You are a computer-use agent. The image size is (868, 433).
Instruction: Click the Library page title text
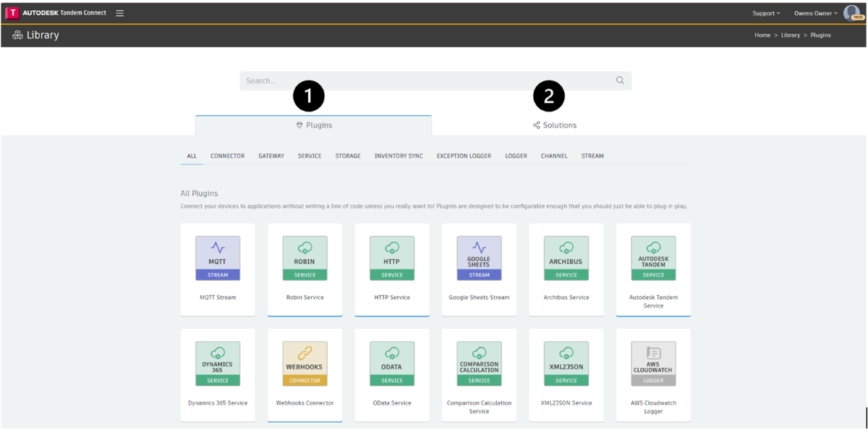click(43, 35)
